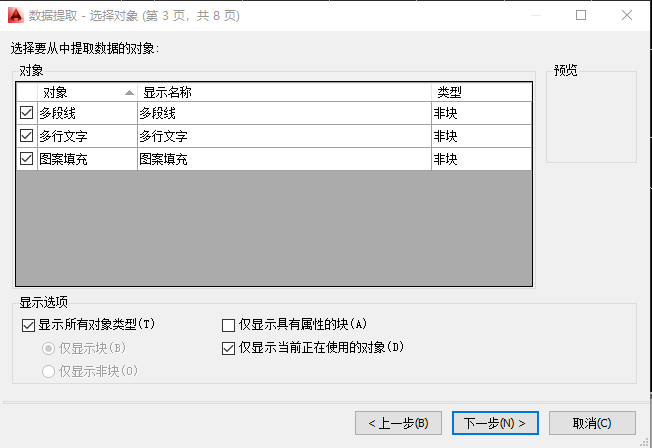Viewport: 652px width, 448px height.
Task: Click the 类型 column header
Action: tap(482, 92)
